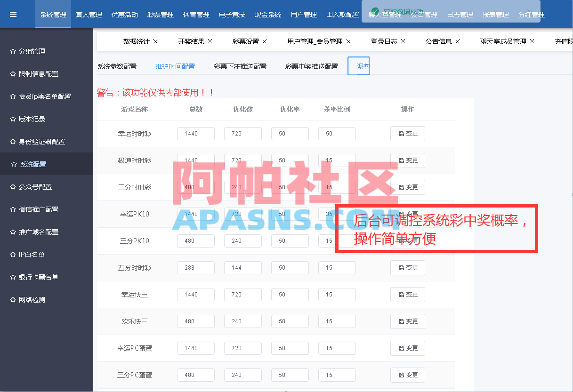The height and width of the screenshot is (392, 573).
Task: Click the save icon on 三分PC蛋蛋 变更 button
Action: tap(401, 375)
